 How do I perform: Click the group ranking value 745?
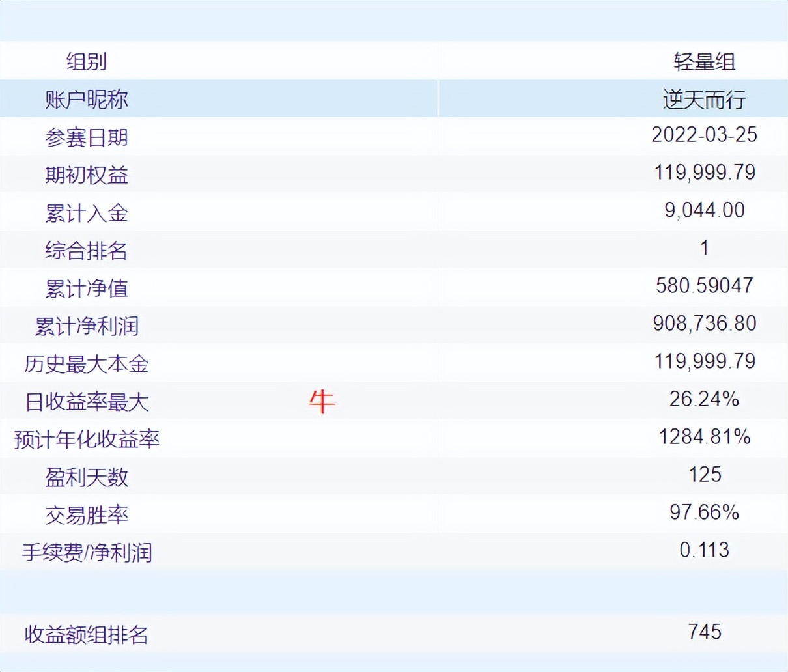[705, 632]
